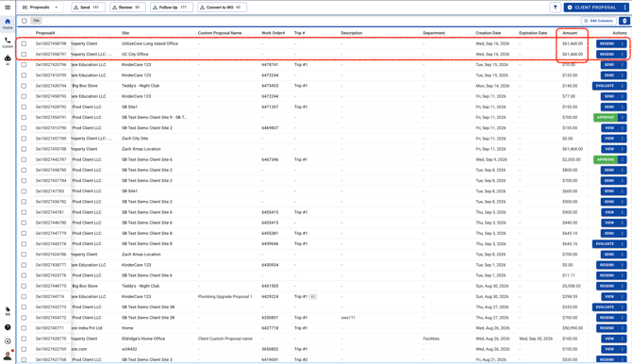The image size is (632, 364).
Task: Switch to the Review tab
Action: [x=127, y=8]
